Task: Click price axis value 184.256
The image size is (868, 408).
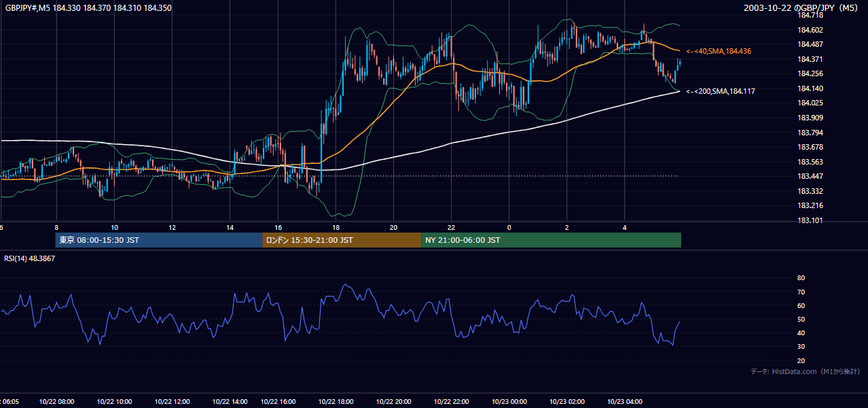Action: pos(810,74)
